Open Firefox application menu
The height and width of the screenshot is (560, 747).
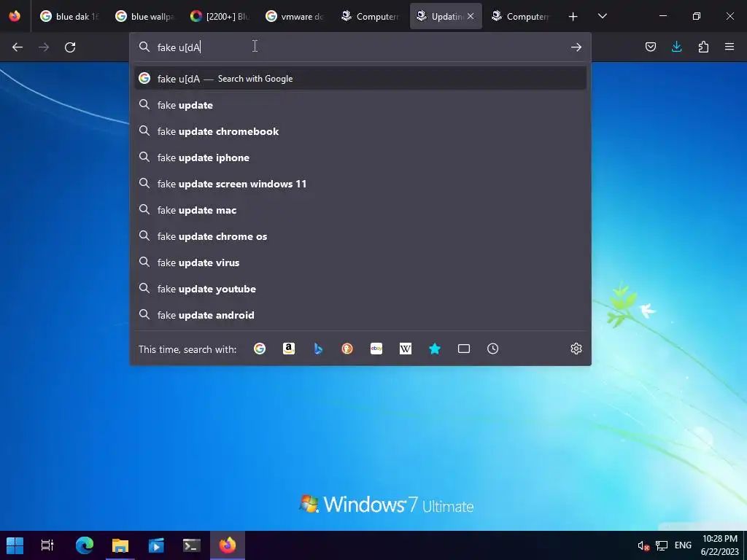[729, 47]
